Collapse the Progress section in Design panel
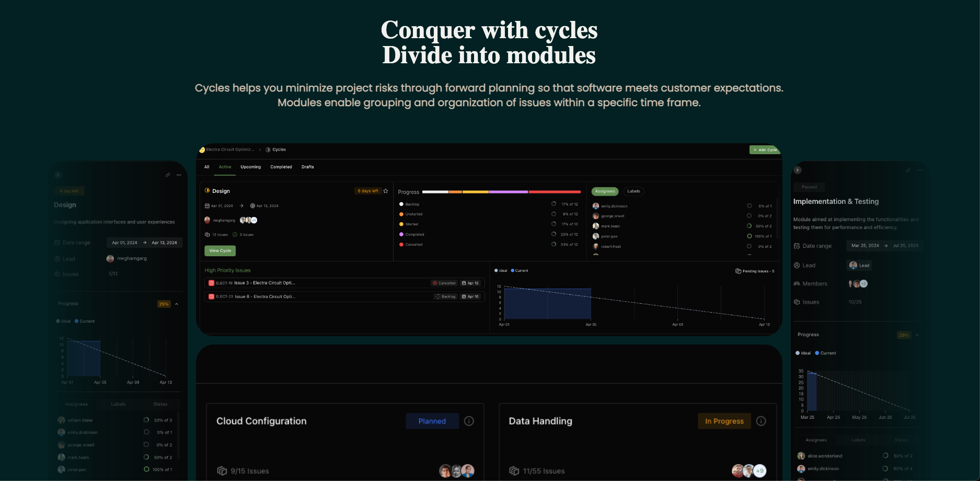The image size is (980, 481). (x=177, y=304)
